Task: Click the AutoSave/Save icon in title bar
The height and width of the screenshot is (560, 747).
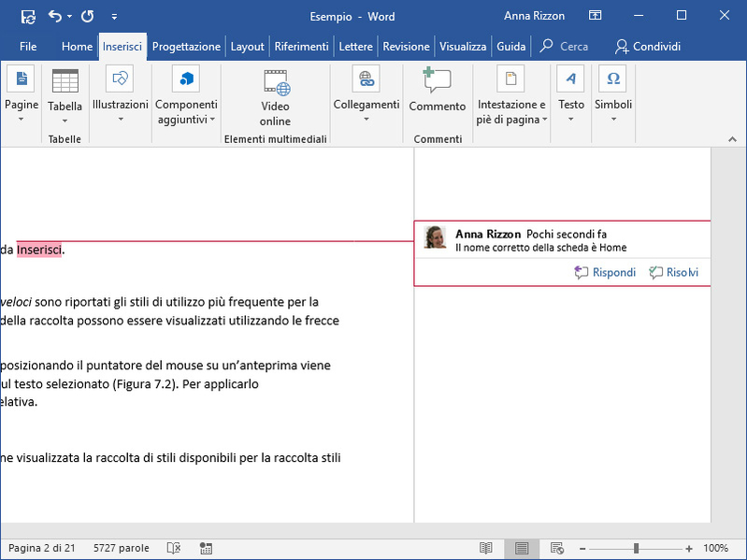Action: coord(28,17)
